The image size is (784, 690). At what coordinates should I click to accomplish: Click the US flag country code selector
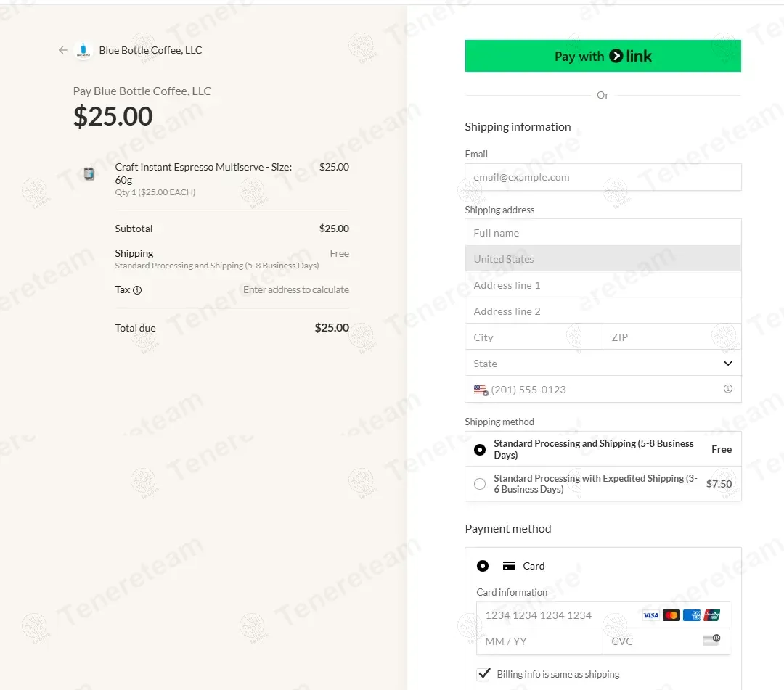click(x=481, y=390)
